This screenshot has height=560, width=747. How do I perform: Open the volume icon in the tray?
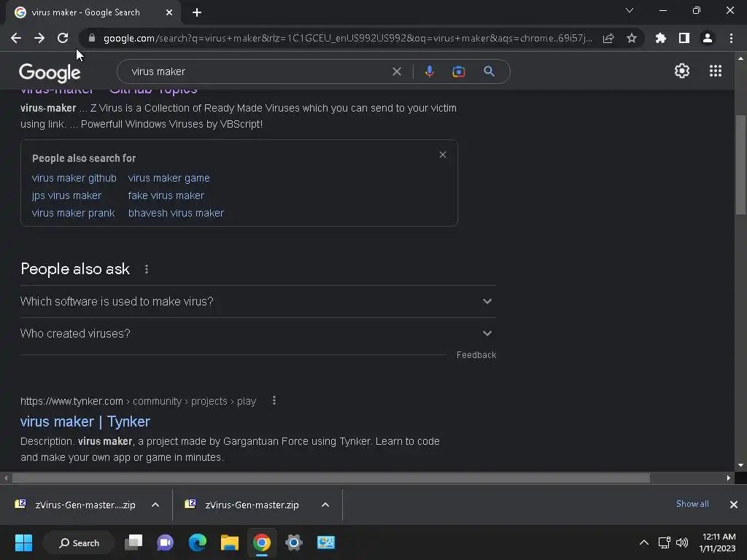(682, 542)
